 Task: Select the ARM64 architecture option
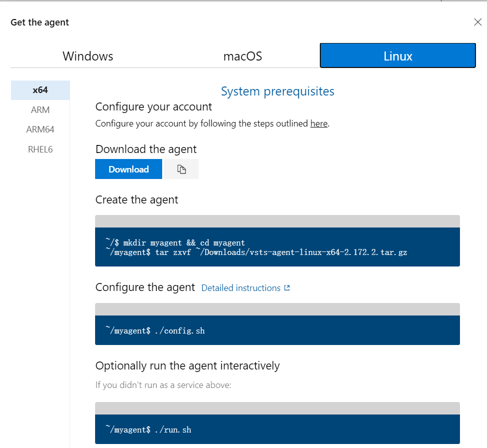click(41, 129)
